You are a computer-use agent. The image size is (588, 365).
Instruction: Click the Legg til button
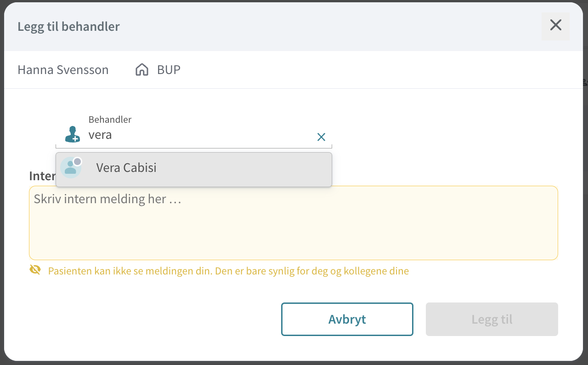pos(492,319)
